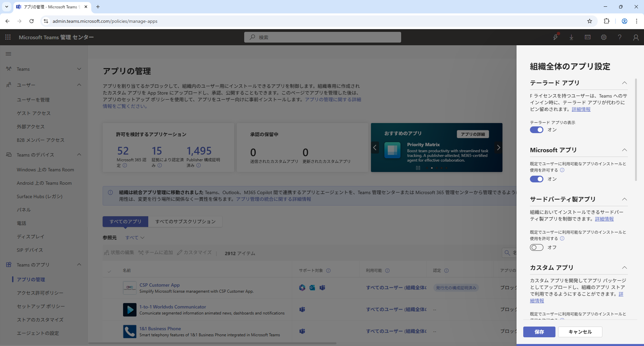Collapse the Microsoft アプリ section

click(x=624, y=150)
